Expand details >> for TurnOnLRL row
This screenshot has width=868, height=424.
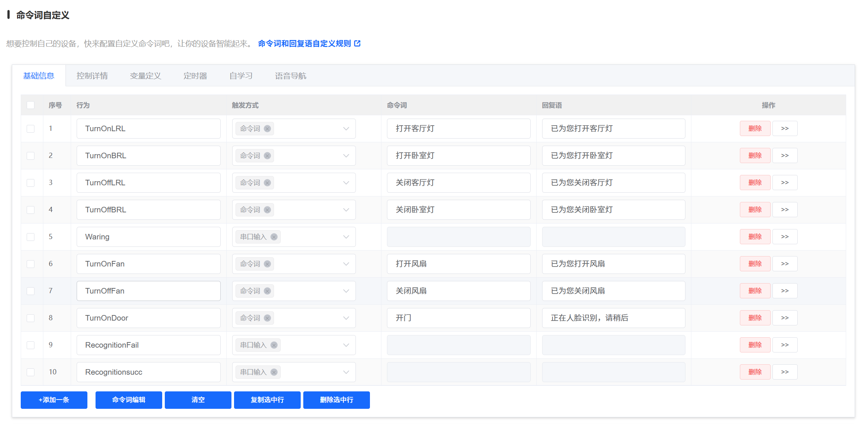click(x=785, y=129)
